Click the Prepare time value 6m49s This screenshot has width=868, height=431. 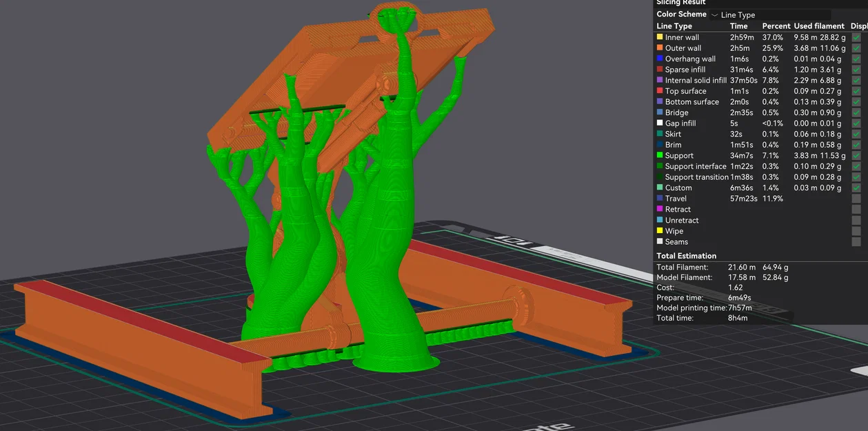(740, 298)
